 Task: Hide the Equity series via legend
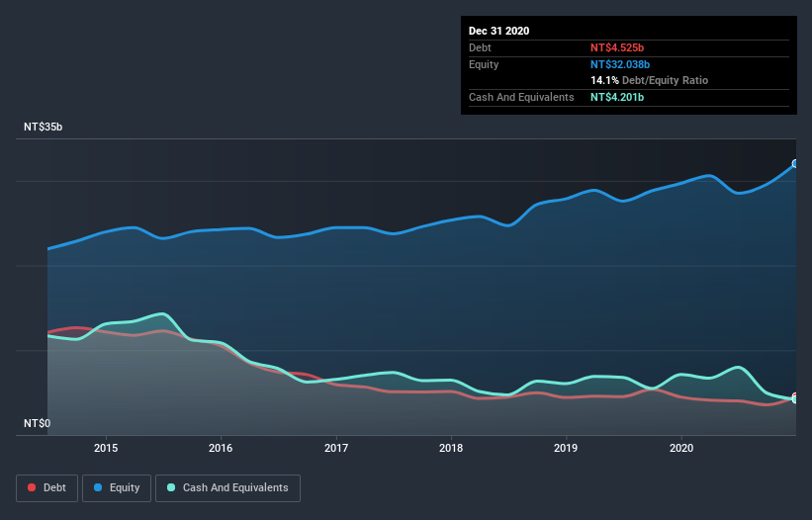tap(118, 487)
